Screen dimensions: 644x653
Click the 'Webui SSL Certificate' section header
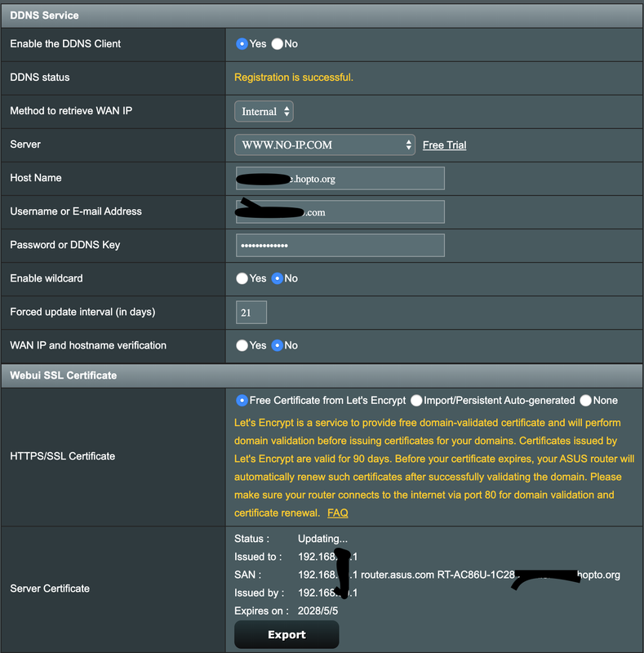[x=322, y=375]
